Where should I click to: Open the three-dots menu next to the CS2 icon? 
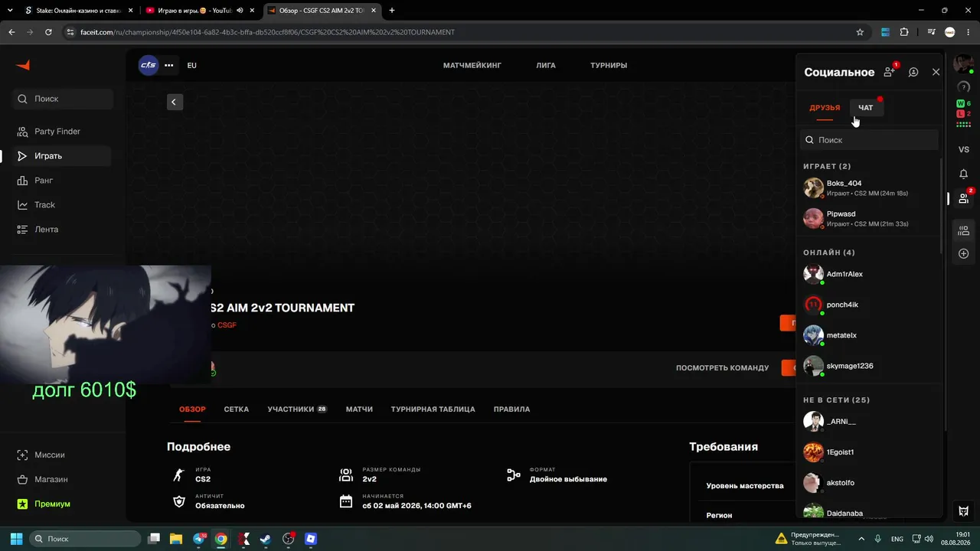169,65
